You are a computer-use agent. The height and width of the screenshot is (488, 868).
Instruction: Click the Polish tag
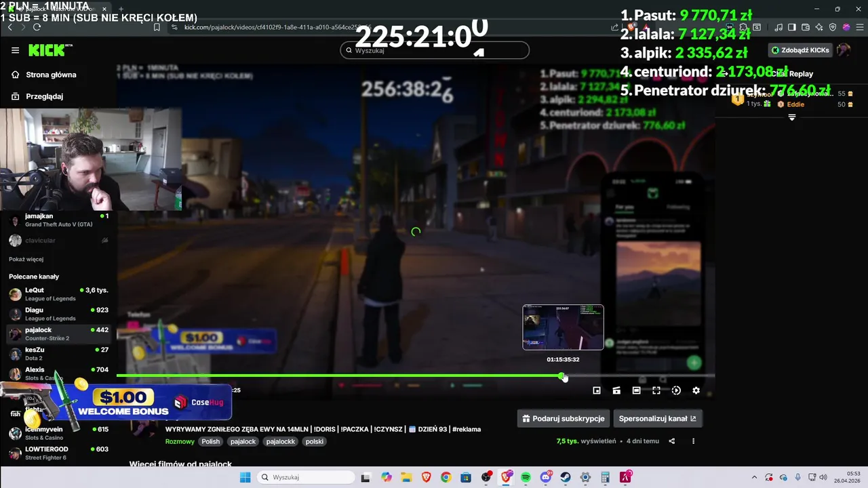pos(211,441)
